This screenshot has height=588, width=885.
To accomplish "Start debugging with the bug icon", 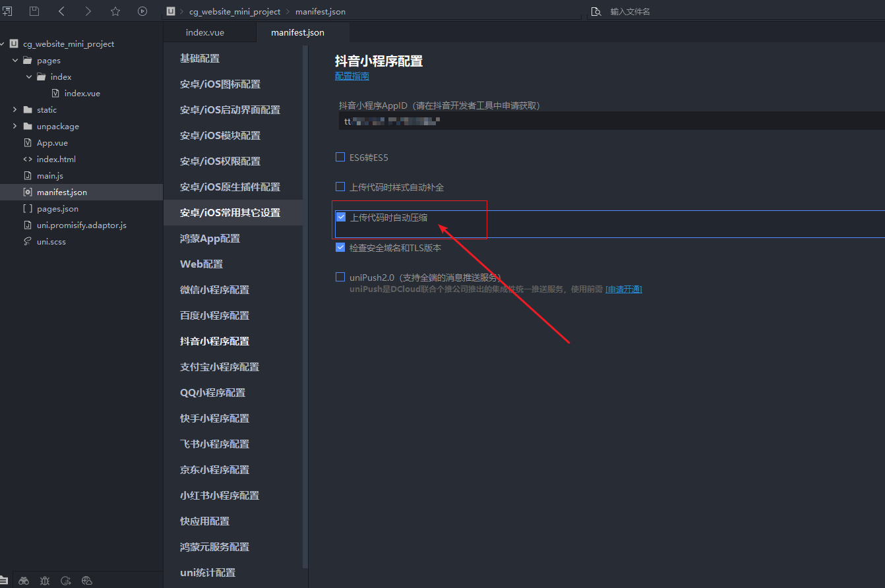I will [x=44, y=580].
